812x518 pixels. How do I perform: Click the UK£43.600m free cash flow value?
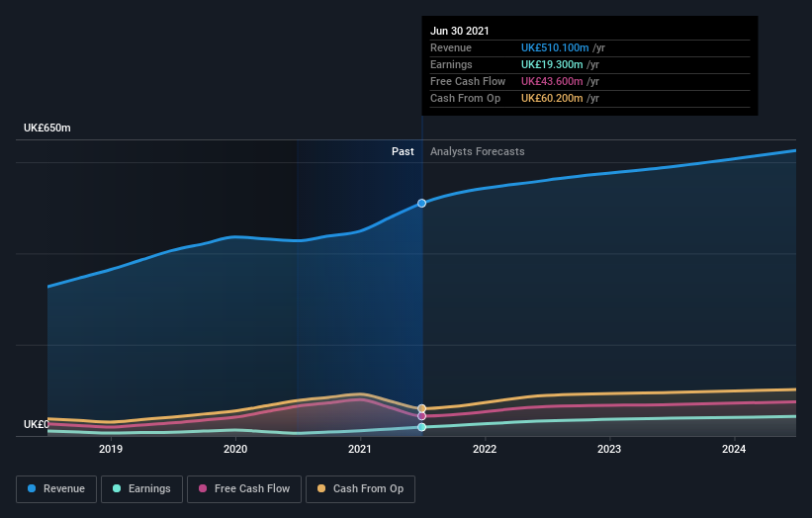coord(552,81)
